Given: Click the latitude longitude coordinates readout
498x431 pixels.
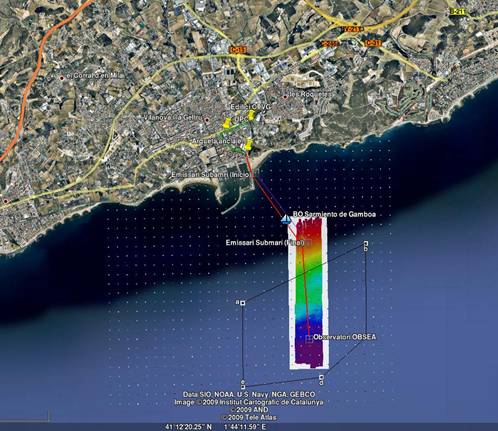Looking at the screenshot, I should point(216,427).
